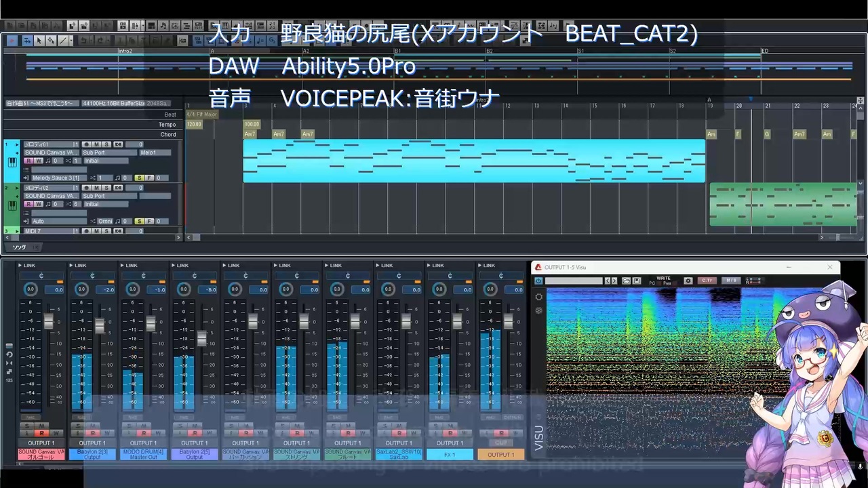Mute the メロディ01 track
This screenshot has width=868, height=488.
[x=97, y=144]
